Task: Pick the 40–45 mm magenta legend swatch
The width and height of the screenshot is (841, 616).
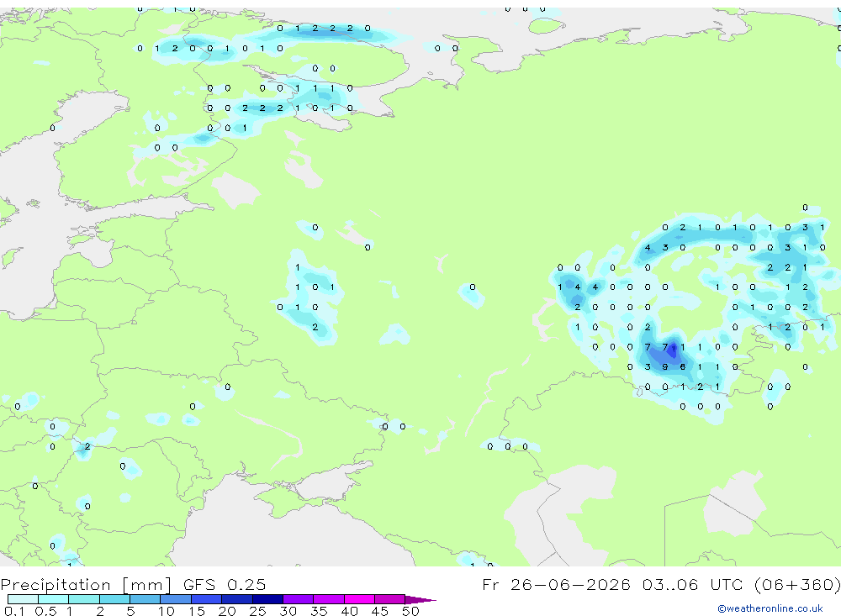Action: (359, 599)
